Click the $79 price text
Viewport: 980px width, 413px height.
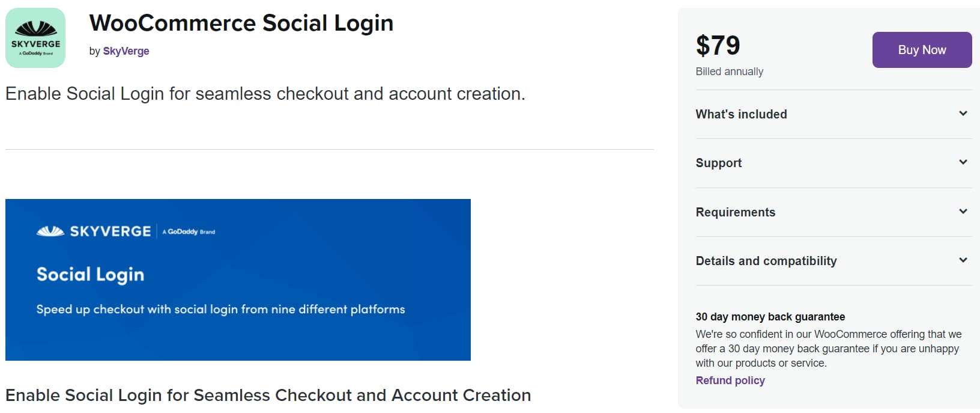[718, 46]
